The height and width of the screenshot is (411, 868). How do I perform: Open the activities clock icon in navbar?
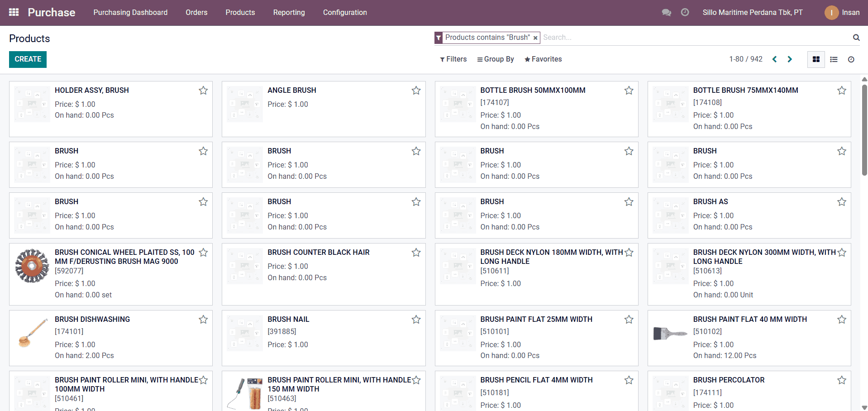[x=685, y=12]
